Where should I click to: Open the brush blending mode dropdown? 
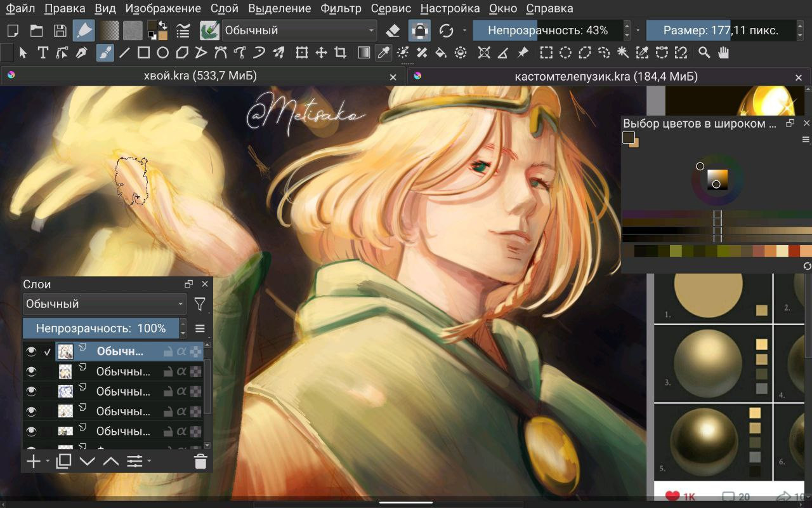coord(299,30)
